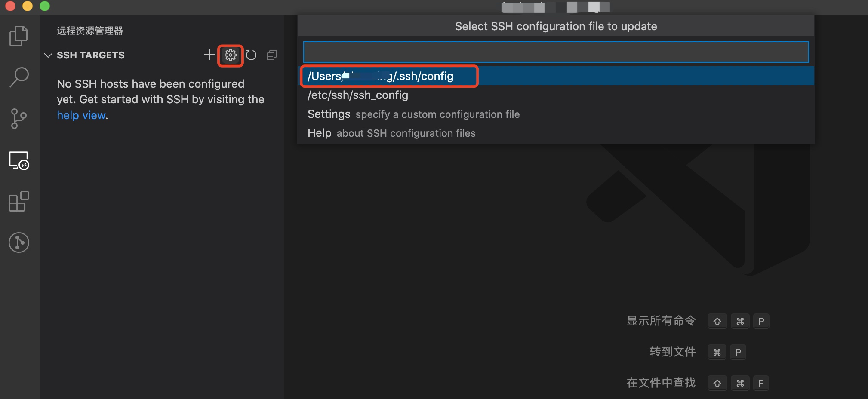Image resolution: width=868 pixels, height=399 pixels.
Task: Click the 显示所有命令 shortcut label
Action: [x=661, y=321]
